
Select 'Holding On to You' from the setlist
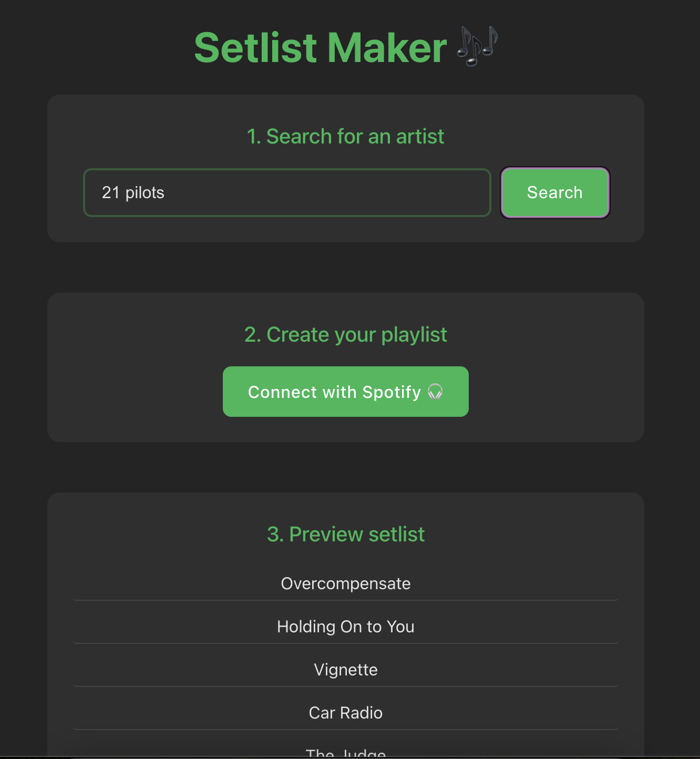[345, 627]
